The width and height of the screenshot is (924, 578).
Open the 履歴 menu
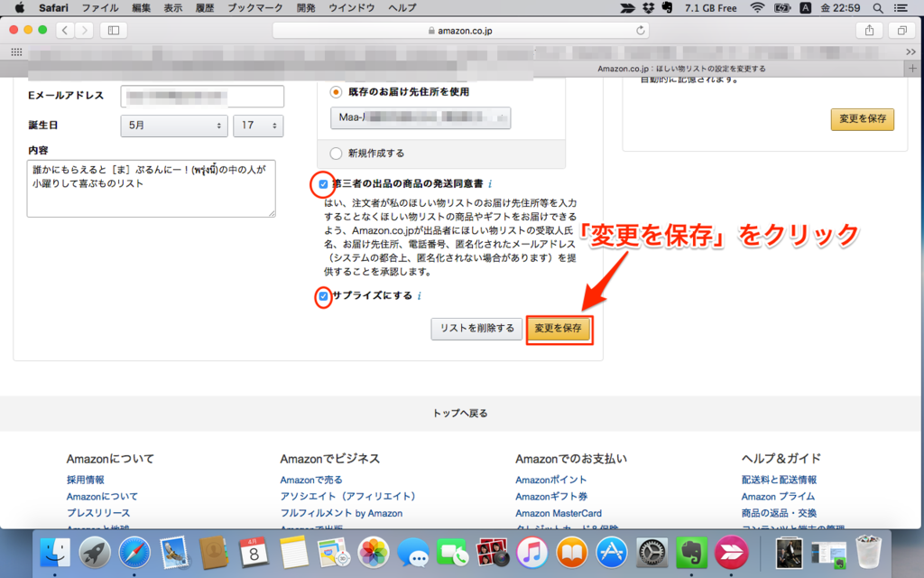tap(205, 7)
